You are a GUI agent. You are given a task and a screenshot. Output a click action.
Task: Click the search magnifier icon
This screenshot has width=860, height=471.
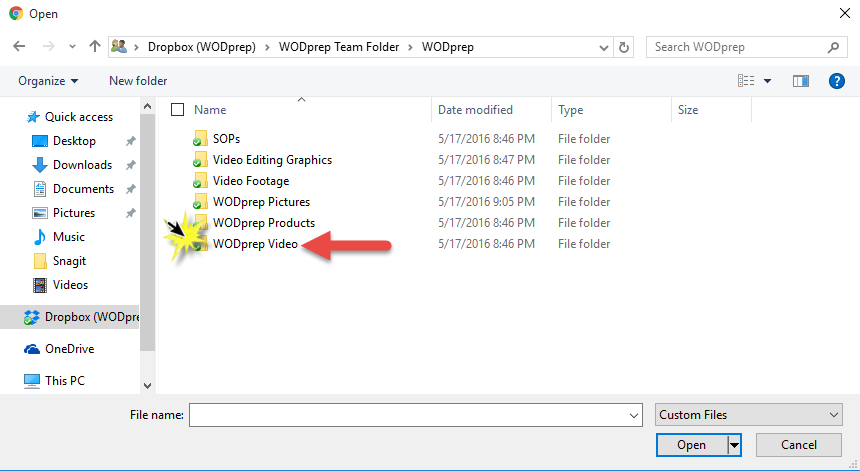(833, 48)
